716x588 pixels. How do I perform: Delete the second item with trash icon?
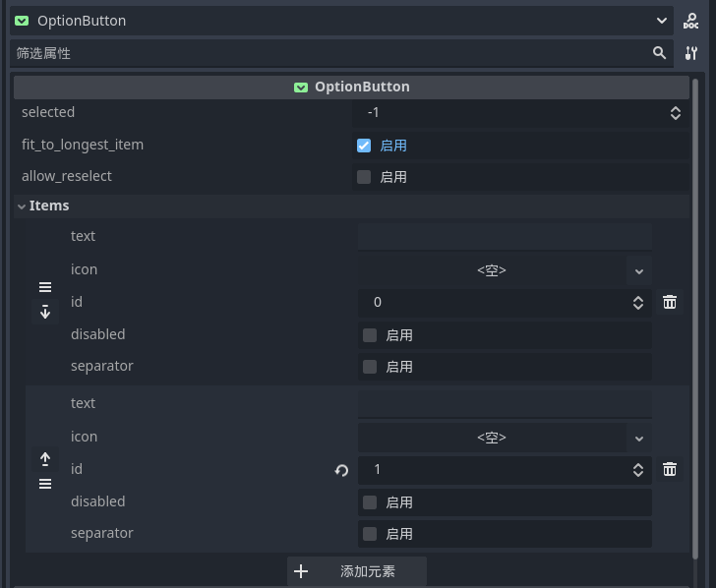click(670, 469)
